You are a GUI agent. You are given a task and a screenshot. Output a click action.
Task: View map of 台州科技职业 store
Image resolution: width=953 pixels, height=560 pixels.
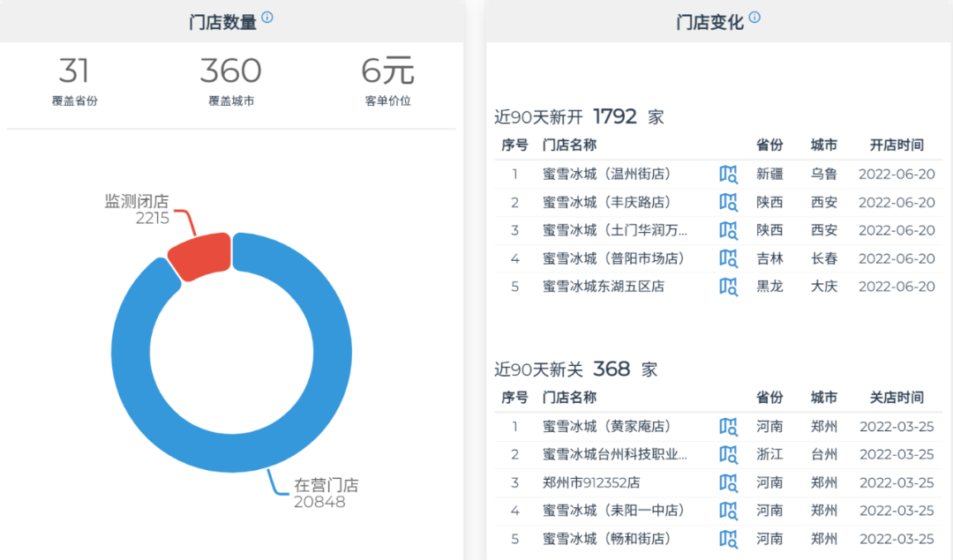click(x=728, y=455)
